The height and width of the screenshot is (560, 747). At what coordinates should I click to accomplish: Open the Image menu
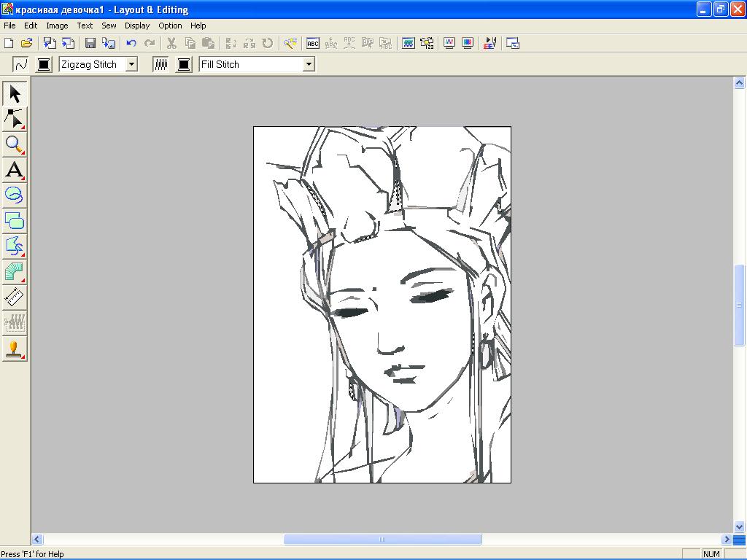57,26
